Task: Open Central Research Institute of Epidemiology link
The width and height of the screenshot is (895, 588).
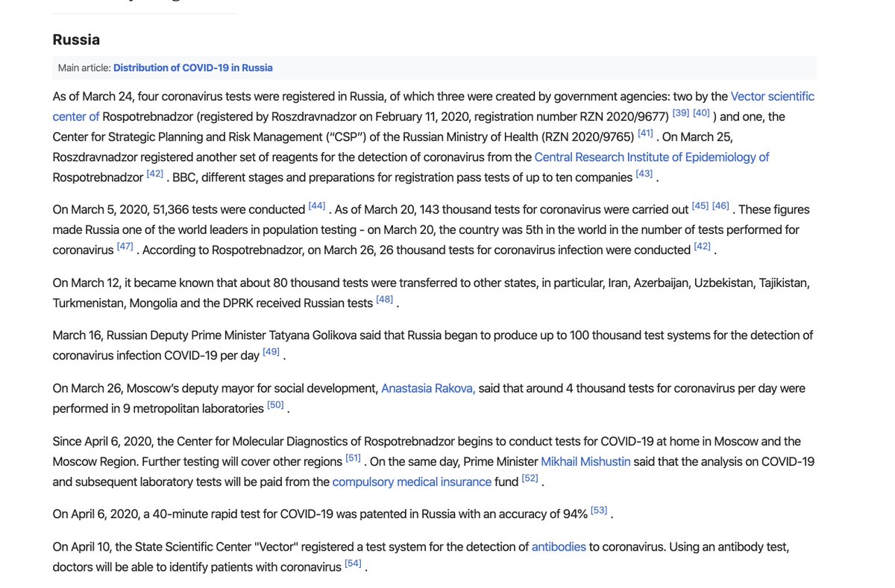Action: coord(652,157)
